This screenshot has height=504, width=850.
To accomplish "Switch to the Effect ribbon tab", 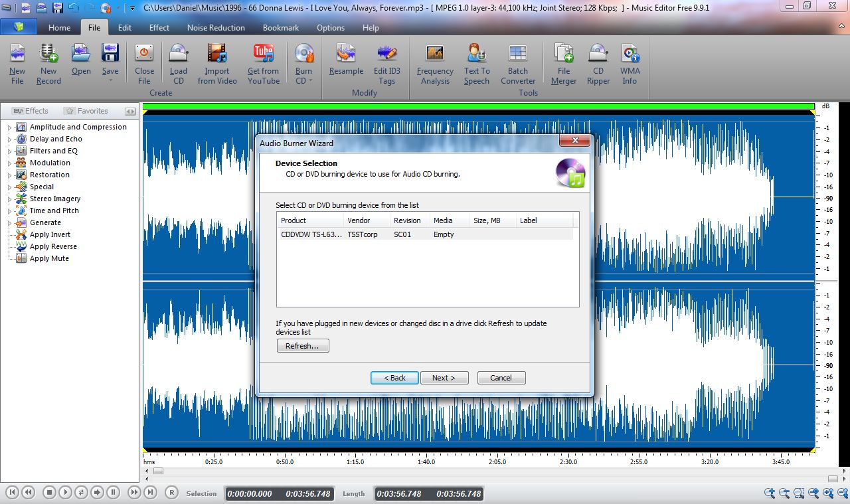I will pyautogui.click(x=159, y=28).
